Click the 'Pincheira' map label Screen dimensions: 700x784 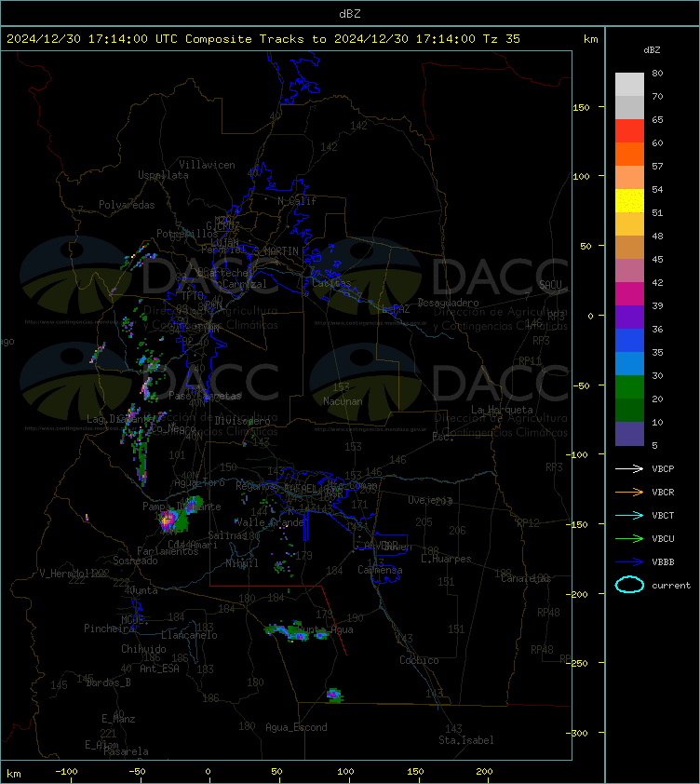[x=109, y=628]
